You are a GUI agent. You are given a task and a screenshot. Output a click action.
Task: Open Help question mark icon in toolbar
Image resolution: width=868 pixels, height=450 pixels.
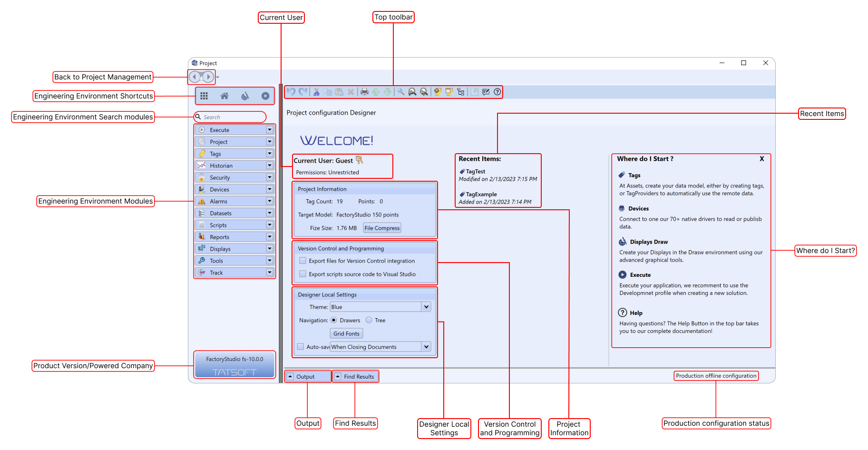point(497,92)
